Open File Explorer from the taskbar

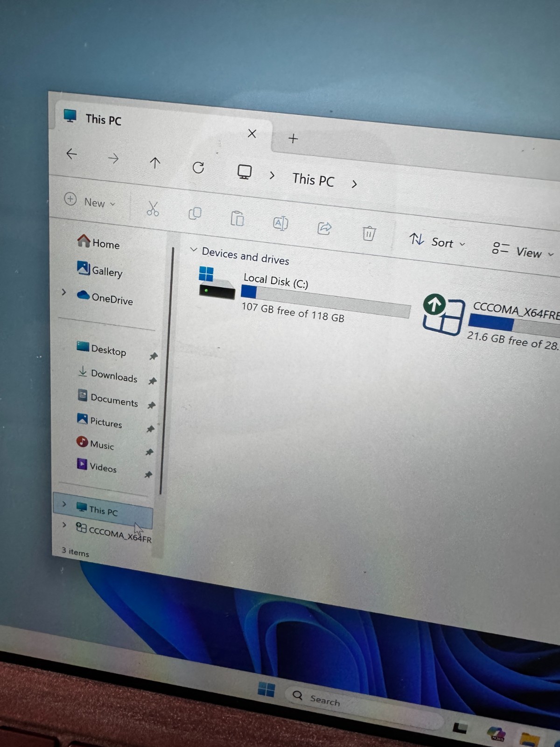pos(530,740)
